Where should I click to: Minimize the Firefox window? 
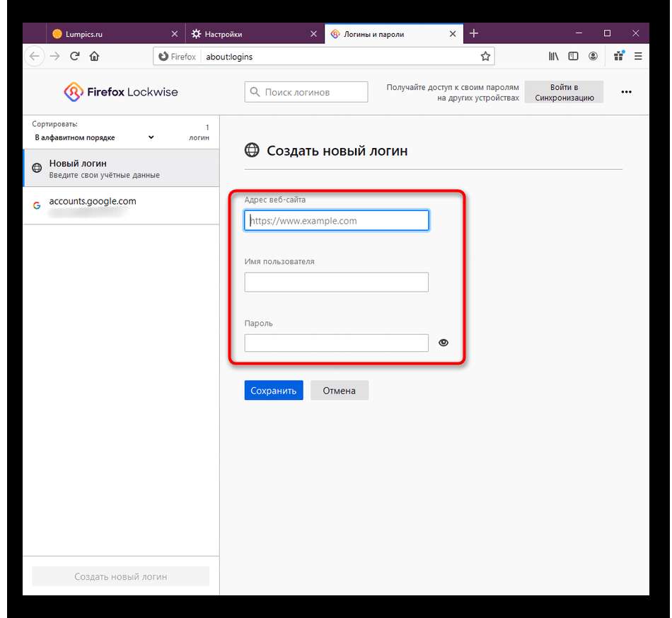pos(579,33)
